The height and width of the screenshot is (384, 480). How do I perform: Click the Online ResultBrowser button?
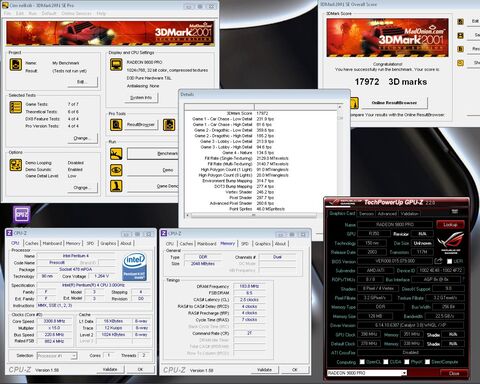[x=394, y=103]
